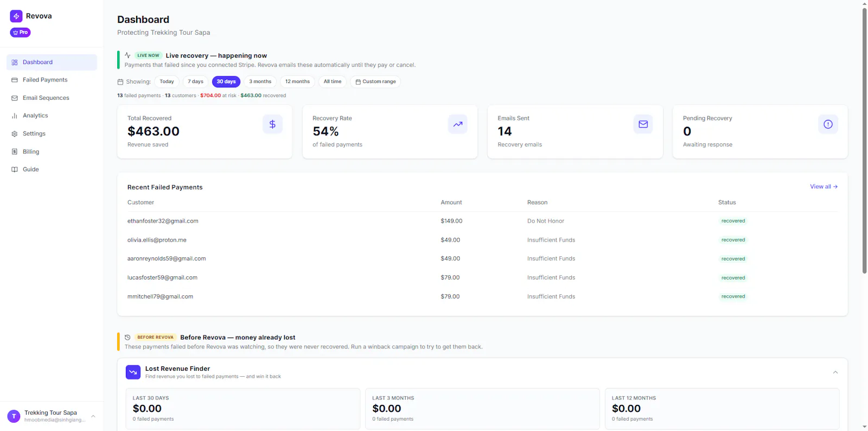Select the LAST 3 MONTHS lost revenue card
Image resolution: width=868 pixels, height=431 pixels.
[482, 409]
